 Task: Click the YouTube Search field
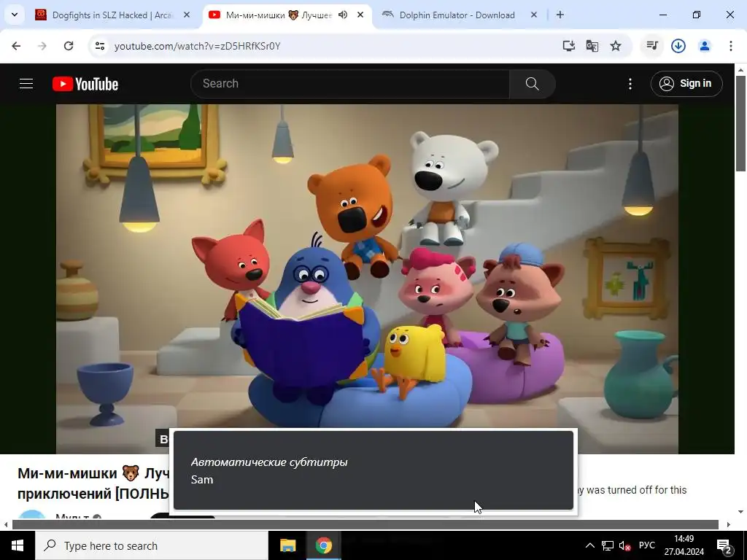pyautogui.click(x=350, y=84)
